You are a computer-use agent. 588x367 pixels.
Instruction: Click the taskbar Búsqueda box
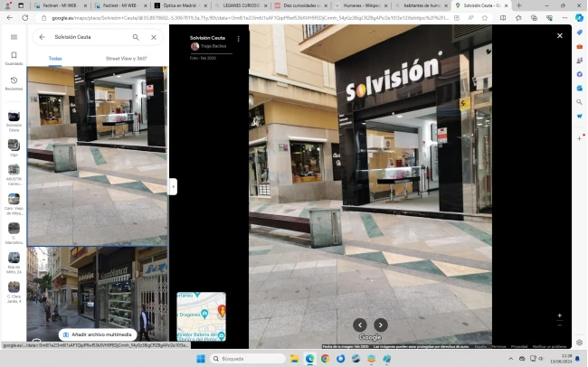coord(248,359)
